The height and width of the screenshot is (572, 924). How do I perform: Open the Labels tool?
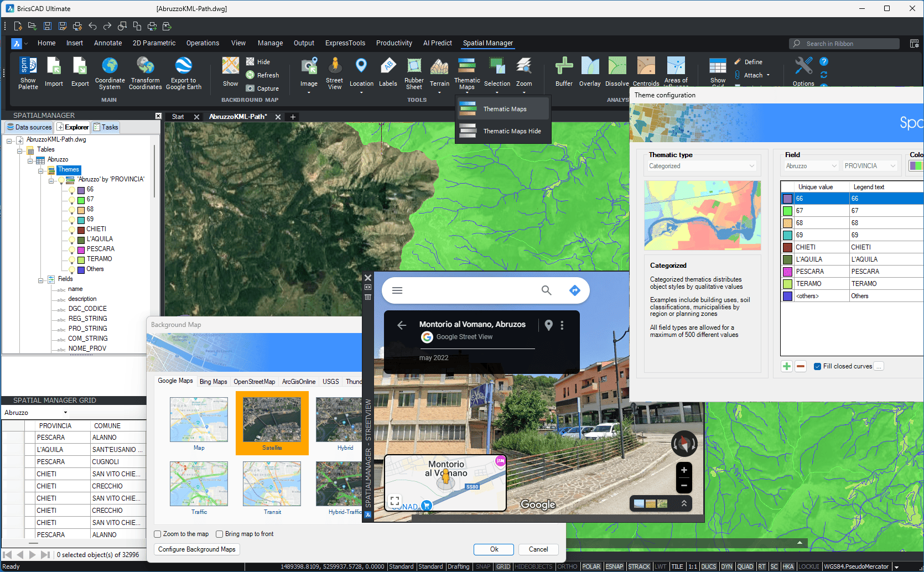388,72
